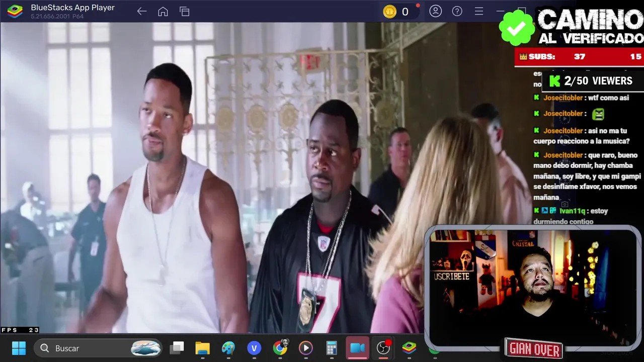Click the FPS 23 counter

pyautogui.click(x=20, y=330)
